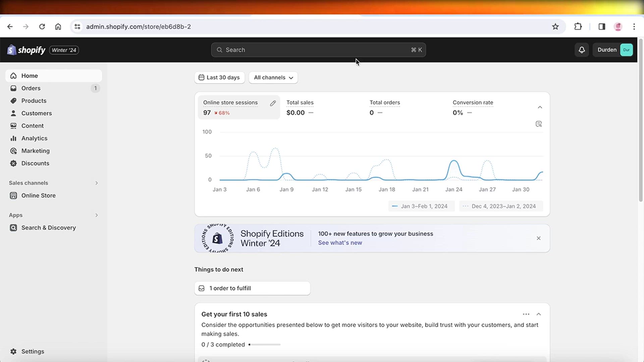The width and height of the screenshot is (644, 362).
Task: Click the browser home icon
Action: tap(58, 26)
